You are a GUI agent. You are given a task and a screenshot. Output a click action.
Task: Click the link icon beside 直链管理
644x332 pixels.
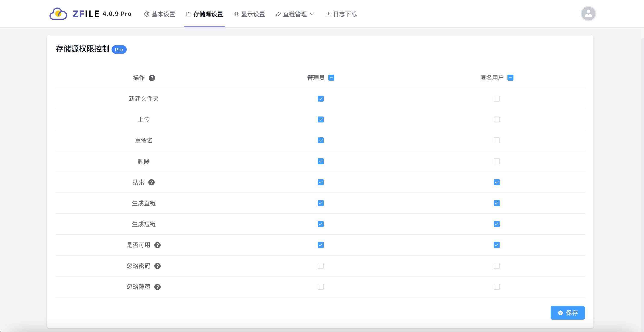278,14
